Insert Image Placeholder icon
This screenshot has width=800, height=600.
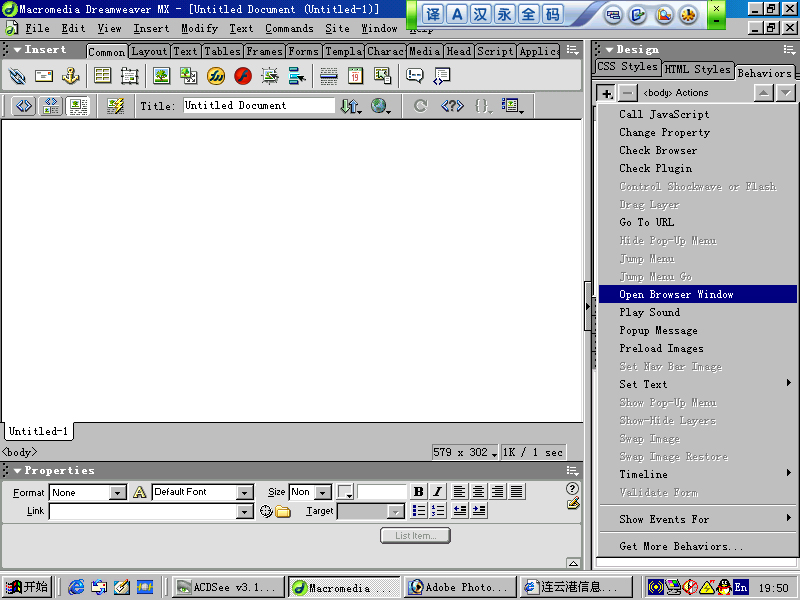(x=189, y=76)
